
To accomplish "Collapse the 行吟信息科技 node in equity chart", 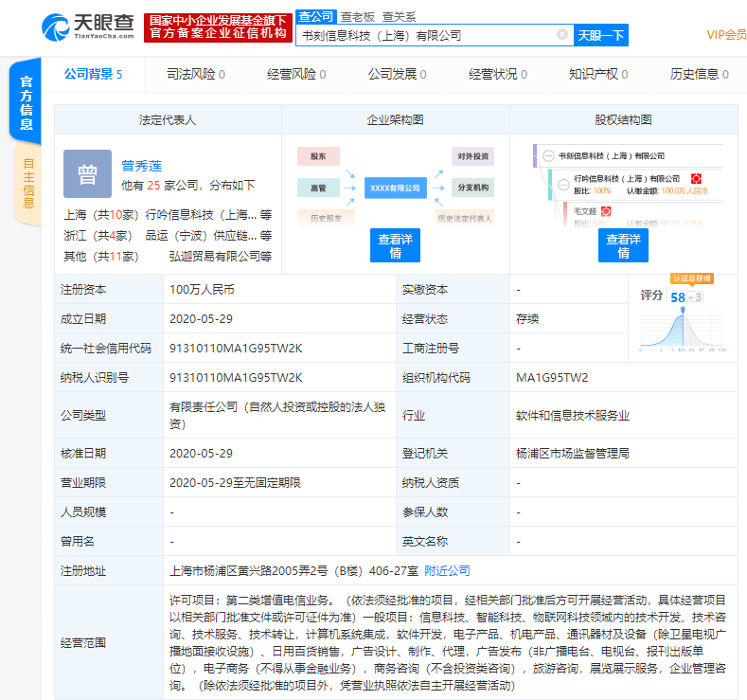I will (563, 185).
